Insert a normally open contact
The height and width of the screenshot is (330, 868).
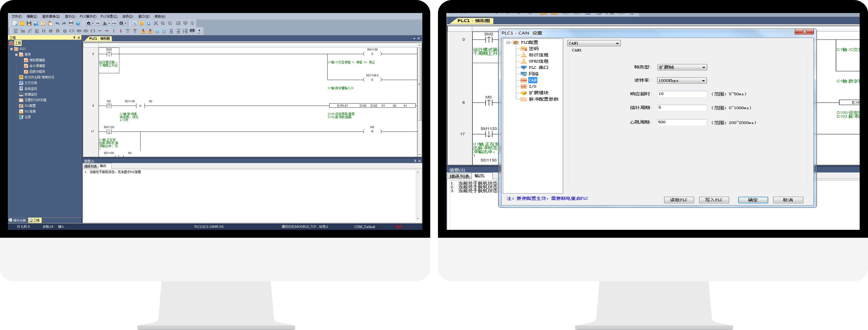[44, 31]
